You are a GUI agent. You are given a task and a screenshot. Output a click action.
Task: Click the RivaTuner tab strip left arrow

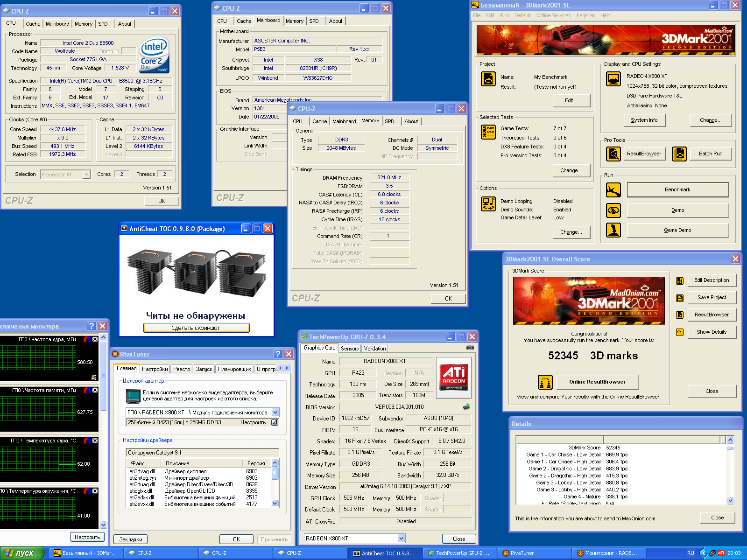click(281, 368)
